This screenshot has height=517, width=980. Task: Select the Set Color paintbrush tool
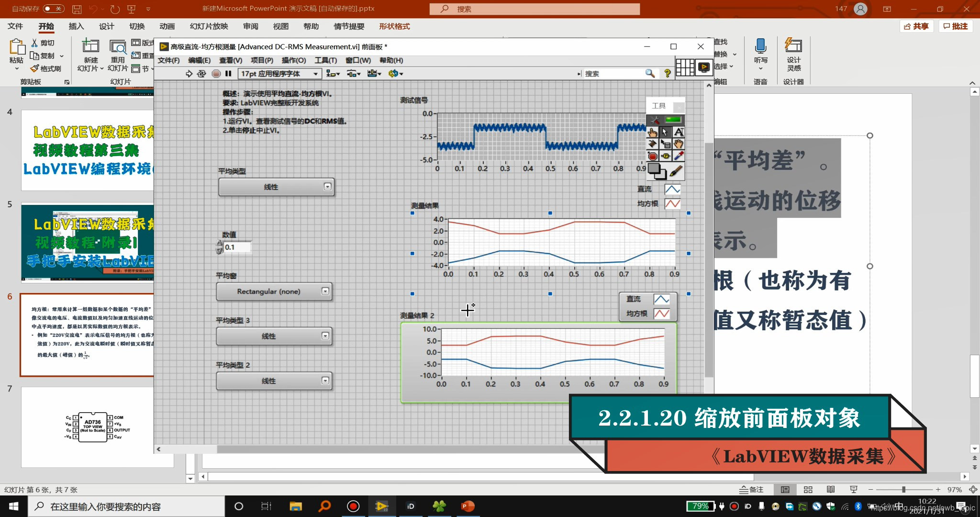coord(676,171)
